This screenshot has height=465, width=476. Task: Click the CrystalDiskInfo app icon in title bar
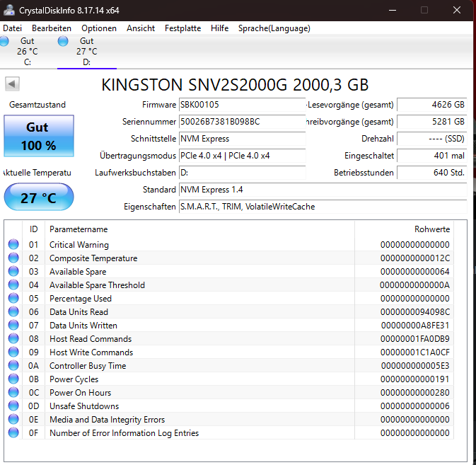9,10
